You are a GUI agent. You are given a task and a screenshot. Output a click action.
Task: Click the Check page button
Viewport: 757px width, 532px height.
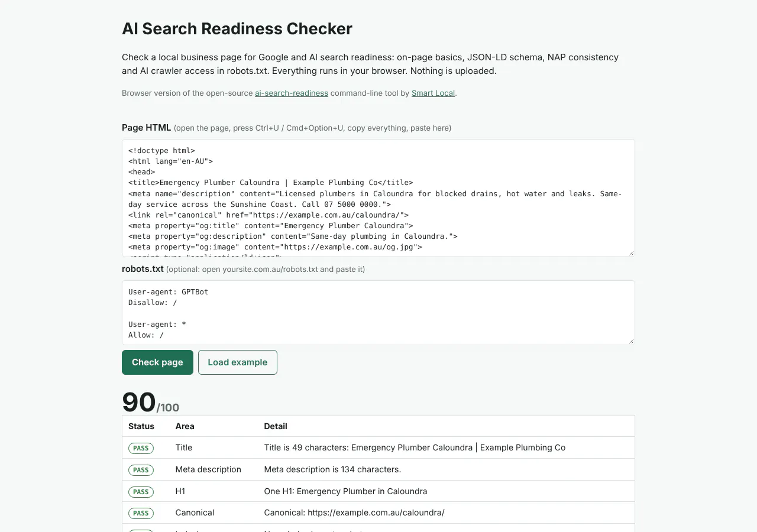pyautogui.click(x=157, y=362)
